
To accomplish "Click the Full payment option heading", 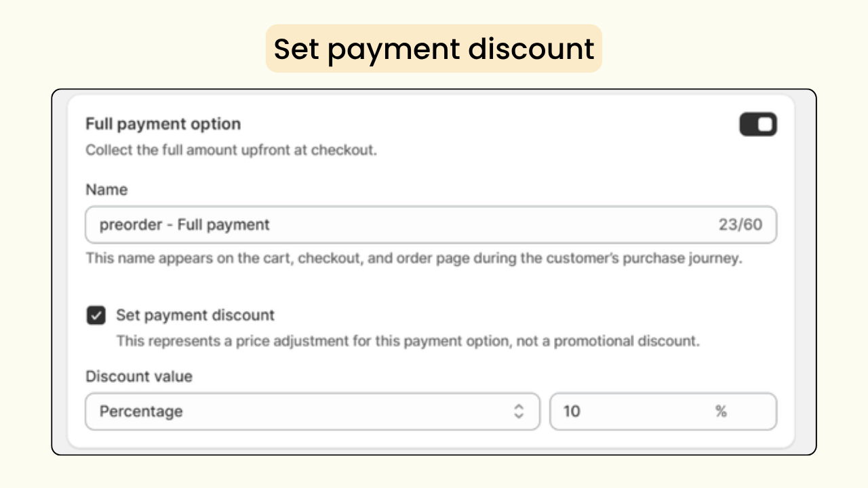I will tap(163, 124).
